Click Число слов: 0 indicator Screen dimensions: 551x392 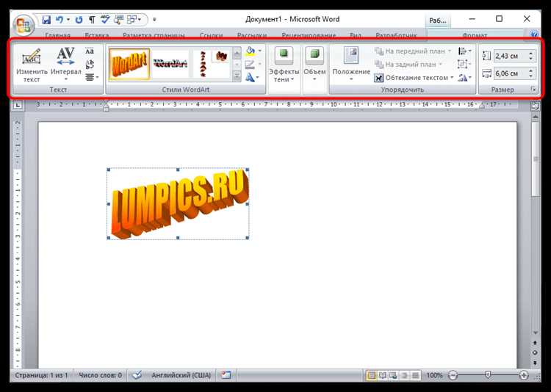[x=100, y=375]
